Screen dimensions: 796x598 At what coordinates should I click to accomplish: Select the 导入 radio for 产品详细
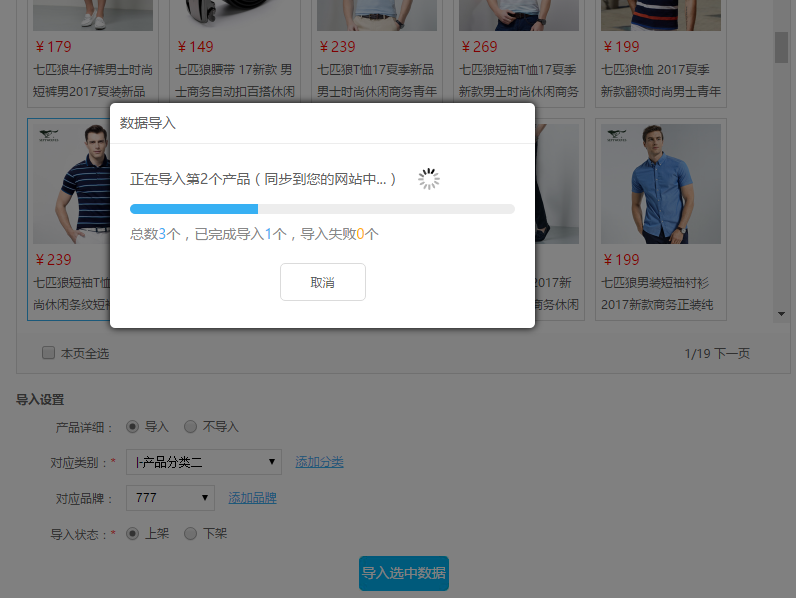pos(132,427)
